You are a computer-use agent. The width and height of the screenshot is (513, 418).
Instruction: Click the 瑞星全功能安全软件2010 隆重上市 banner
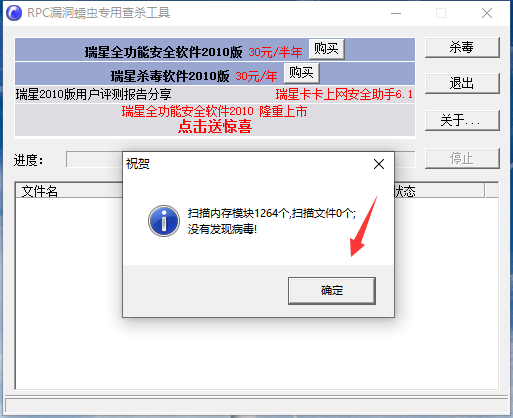(214, 111)
